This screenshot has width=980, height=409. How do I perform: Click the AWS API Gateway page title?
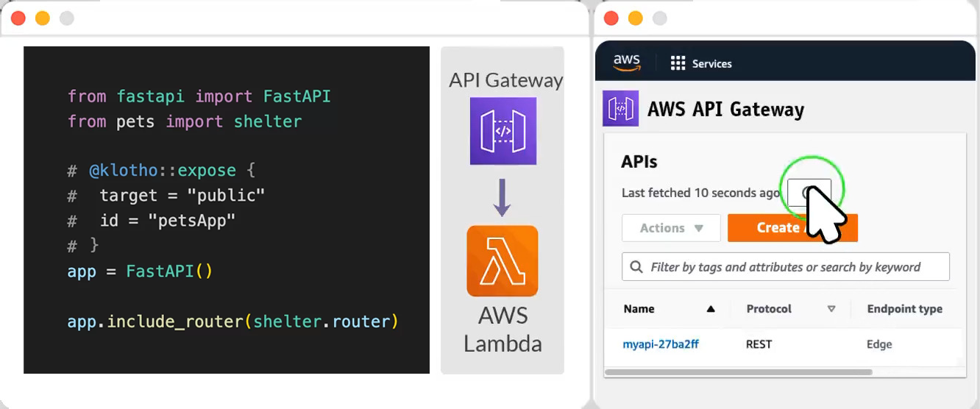click(725, 110)
